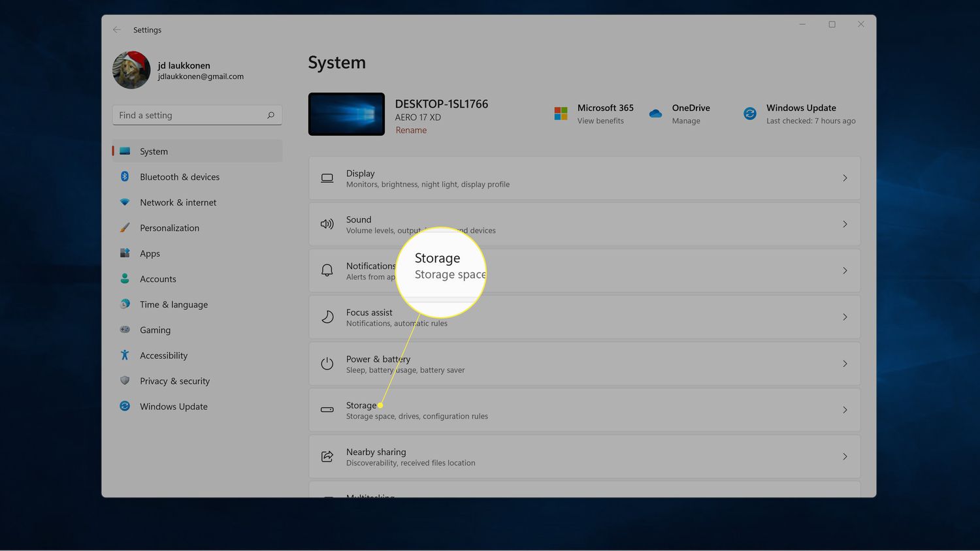
Task: Click the Privacy shield icon
Action: point(125,380)
